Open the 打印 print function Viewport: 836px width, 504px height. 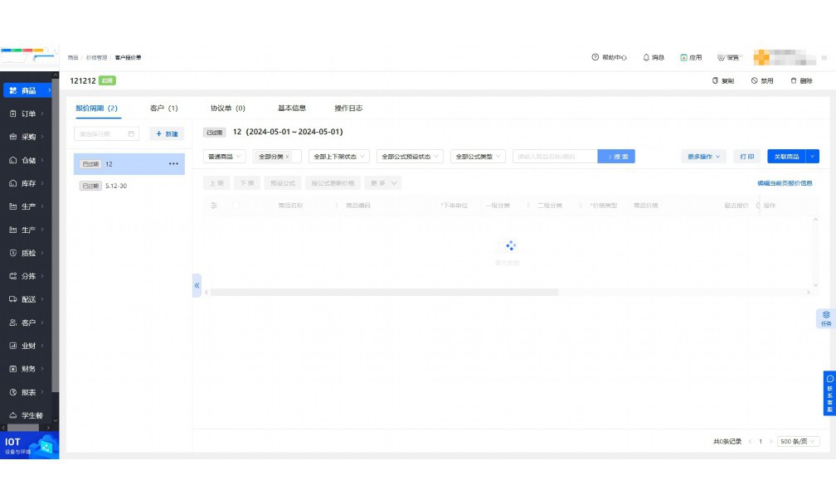[x=746, y=155]
